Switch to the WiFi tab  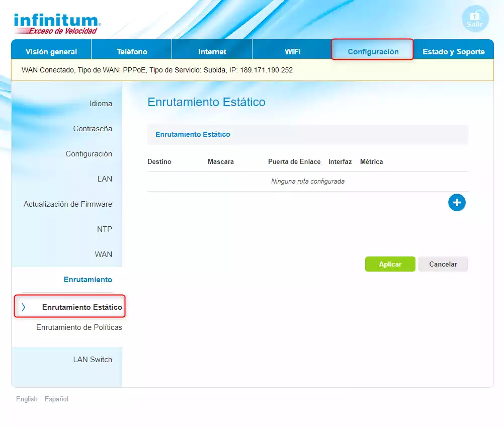pos(292,51)
